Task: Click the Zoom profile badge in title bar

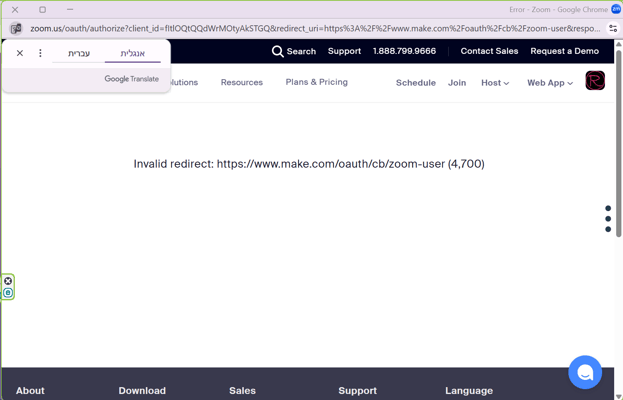Action: point(616,9)
